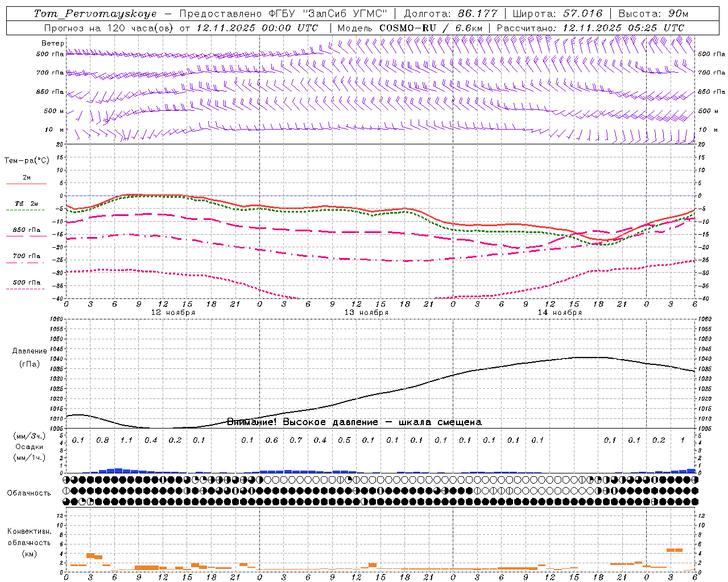Click the 700 гПа temperature legend entry
Image resolution: width=728 pixels, height=582 pixels.
point(26,256)
